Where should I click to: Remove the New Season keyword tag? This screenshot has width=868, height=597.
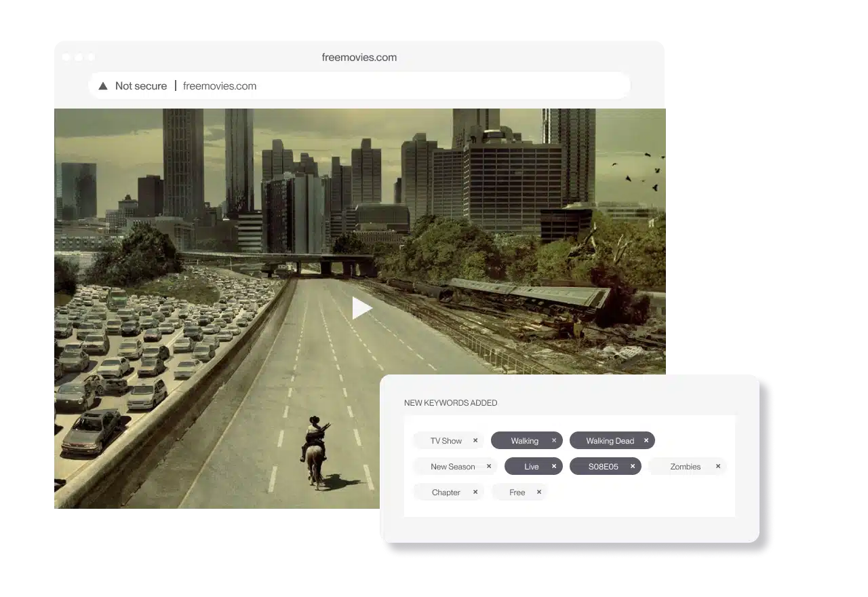489,466
